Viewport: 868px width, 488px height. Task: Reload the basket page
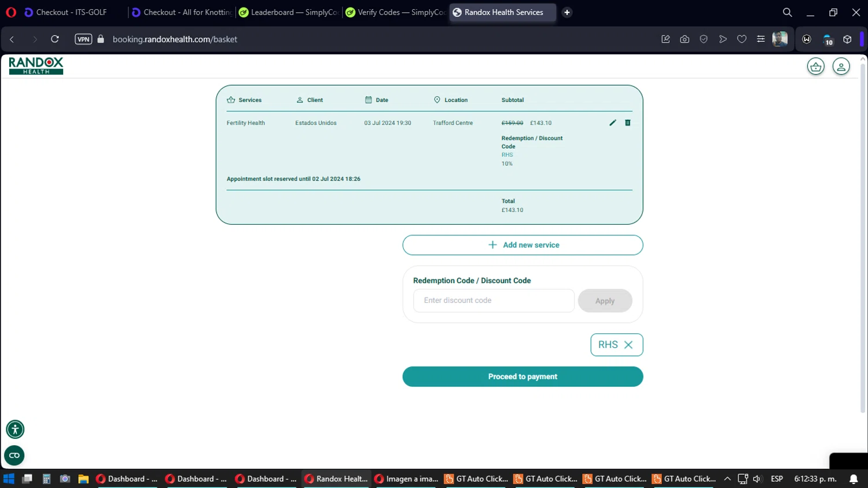(x=55, y=39)
